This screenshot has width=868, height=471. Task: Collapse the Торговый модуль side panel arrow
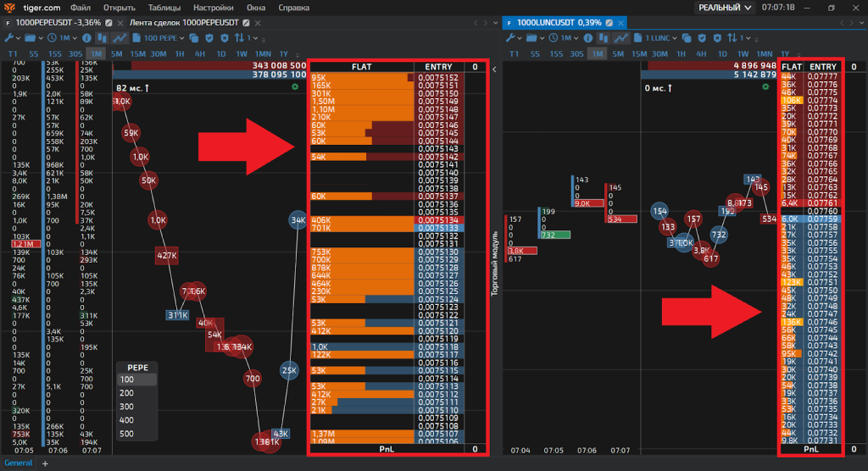[x=494, y=69]
